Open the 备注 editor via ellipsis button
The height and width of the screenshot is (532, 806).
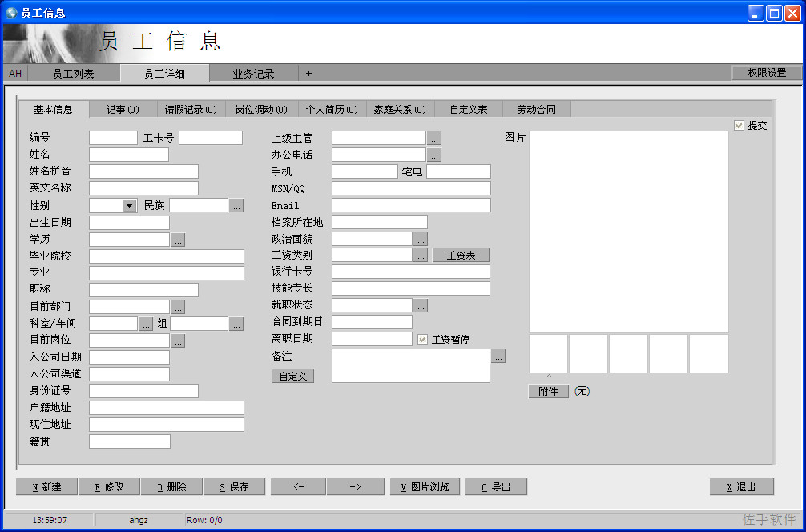[498, 356]
